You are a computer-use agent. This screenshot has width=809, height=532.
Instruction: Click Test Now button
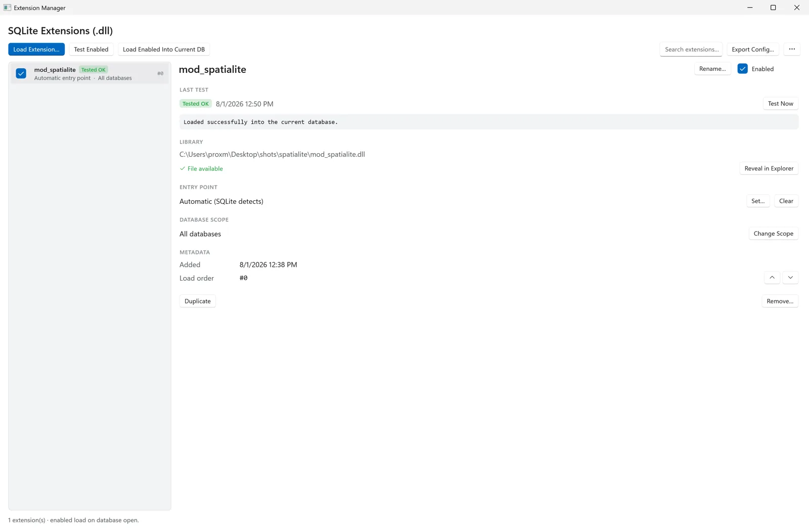[780, 104]
